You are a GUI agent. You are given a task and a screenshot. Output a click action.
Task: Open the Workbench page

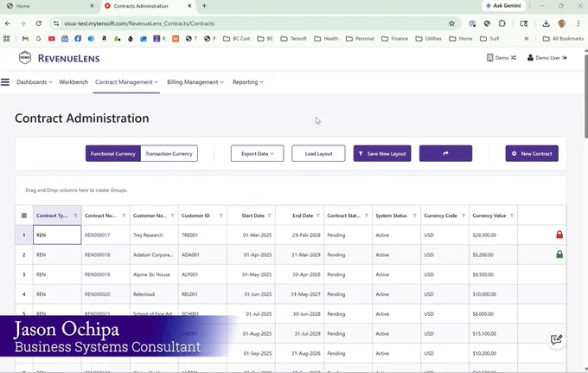(x=73, y=82)
